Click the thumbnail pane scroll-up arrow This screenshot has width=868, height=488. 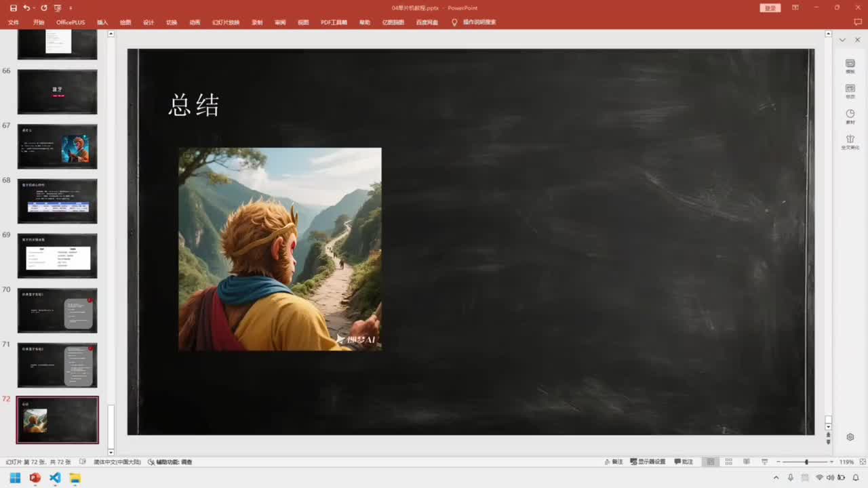(111, 33)
